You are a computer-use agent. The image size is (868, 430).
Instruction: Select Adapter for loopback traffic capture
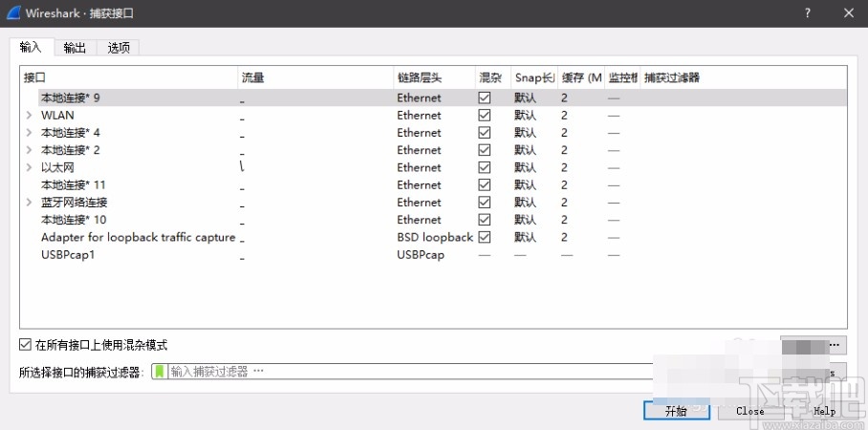(x=139, y=237)
